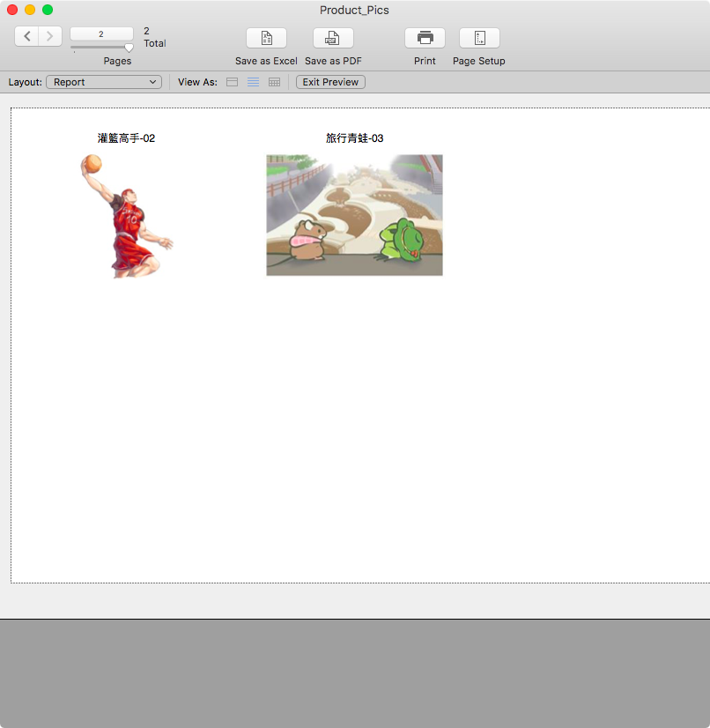
Task: Select the travel frog picture
Action: 354,215
